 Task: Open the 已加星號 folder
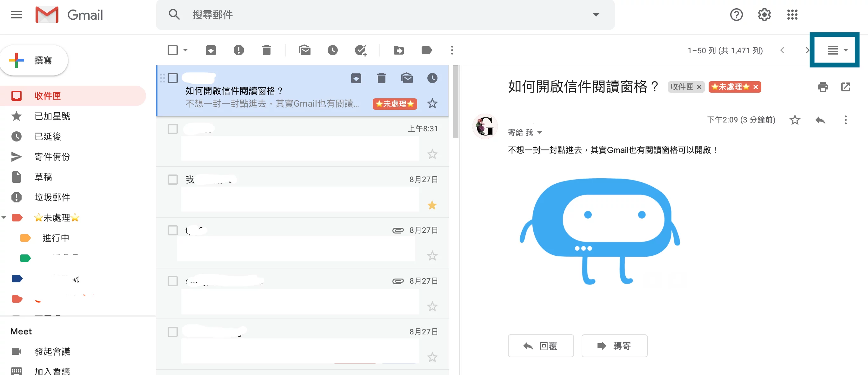click(x=52, y=116)
